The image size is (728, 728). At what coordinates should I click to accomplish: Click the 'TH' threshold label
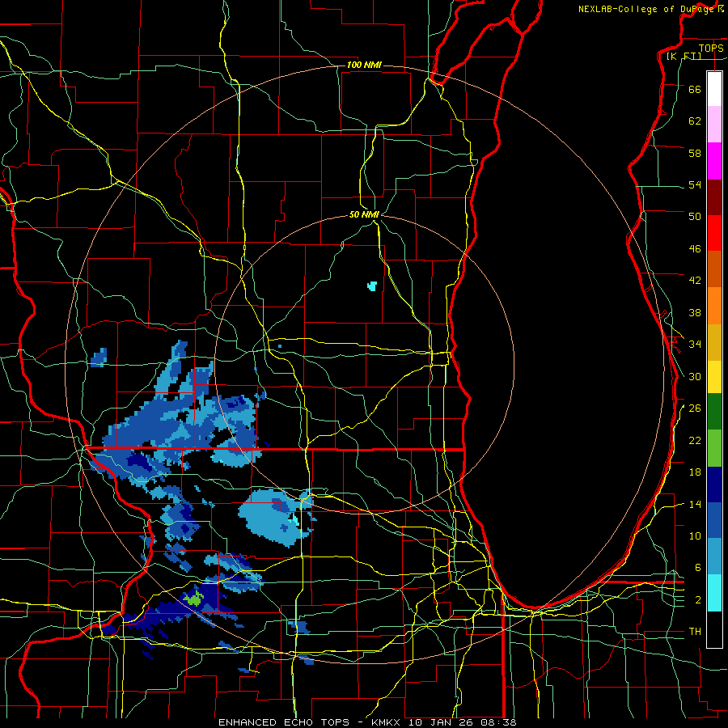[695, 632]
